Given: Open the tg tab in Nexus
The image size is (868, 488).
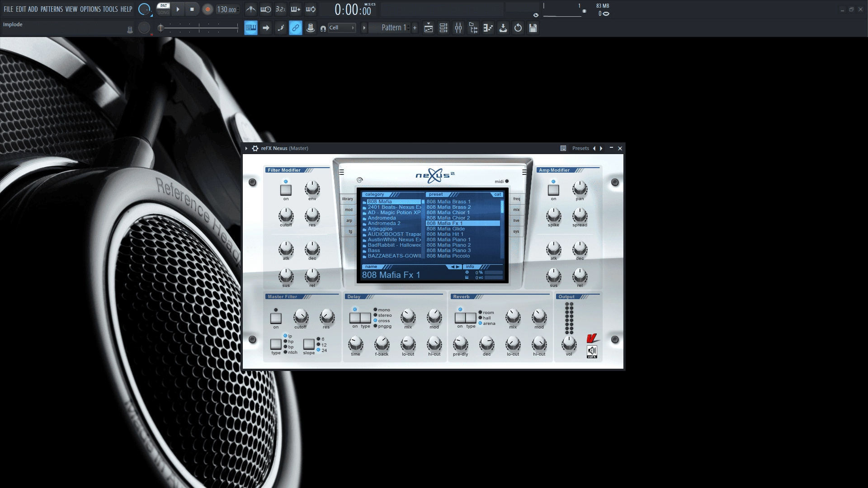Looking at the screenshot, I should [x=350, y=231].
